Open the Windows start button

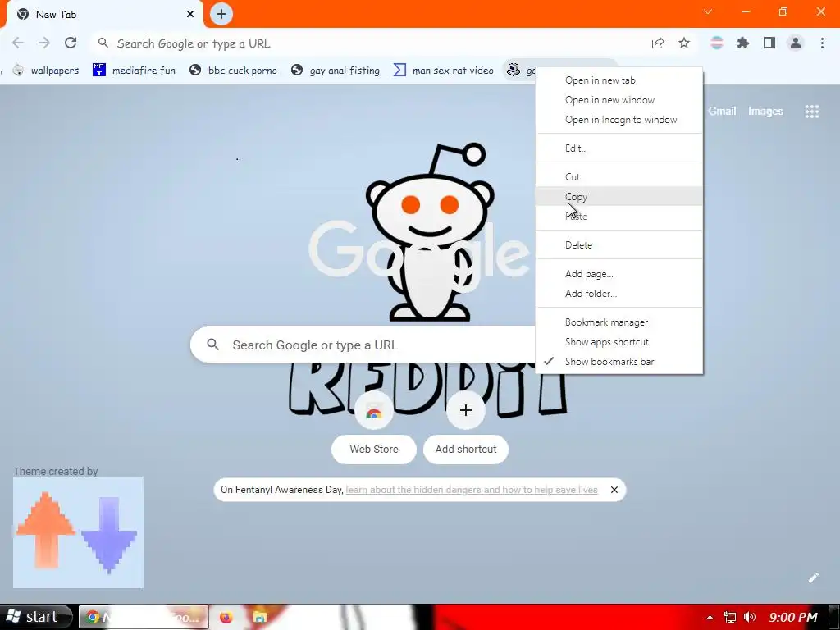tap(36, 617)
